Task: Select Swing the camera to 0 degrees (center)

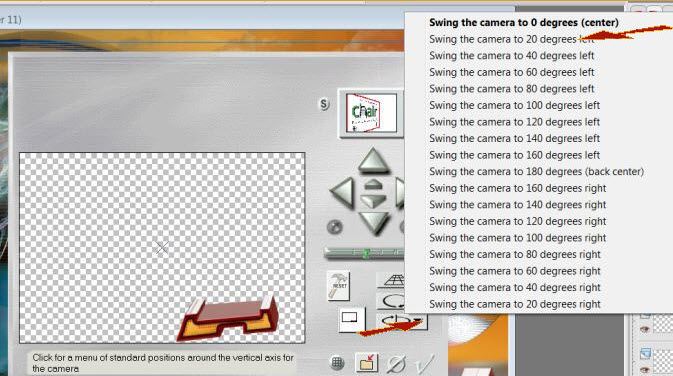Action: click(524, 22)
